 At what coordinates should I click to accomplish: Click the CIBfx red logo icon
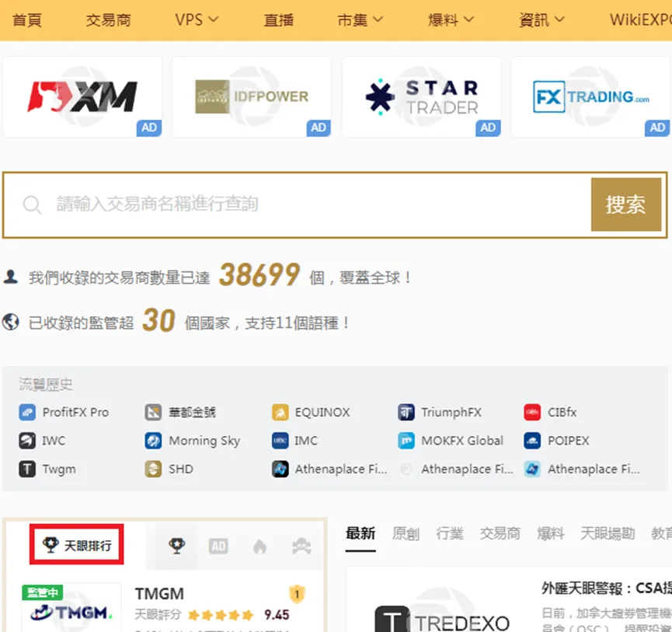(532, 412)
